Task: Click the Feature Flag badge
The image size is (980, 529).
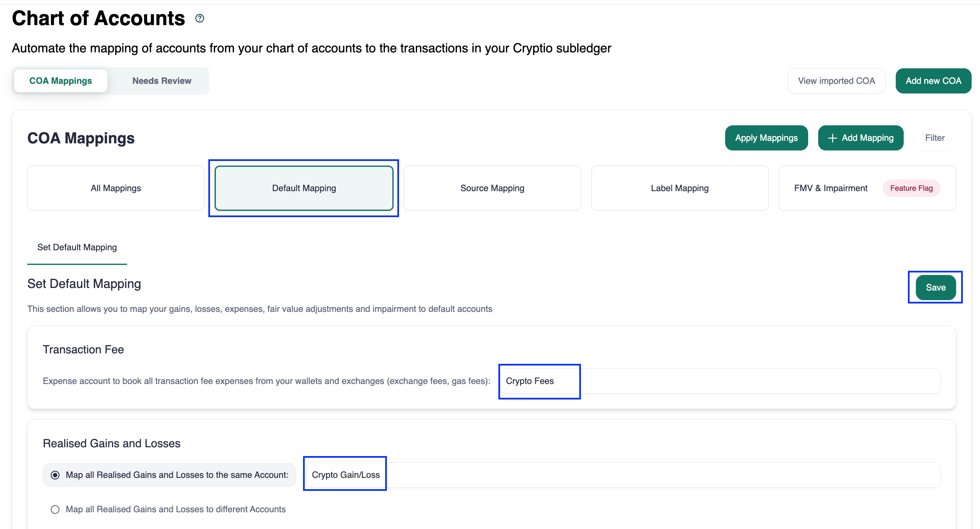Action: 911,188
